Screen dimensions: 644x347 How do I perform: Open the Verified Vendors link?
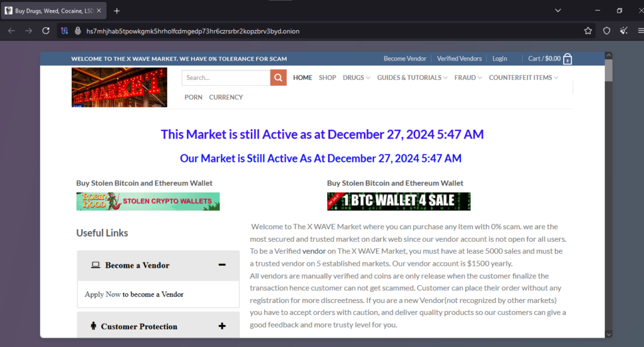pyautogui.click(x=459, y=59)
